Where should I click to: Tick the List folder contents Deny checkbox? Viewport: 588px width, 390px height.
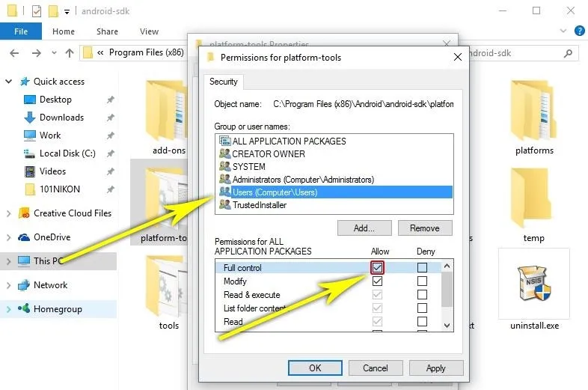click(422, 308)
